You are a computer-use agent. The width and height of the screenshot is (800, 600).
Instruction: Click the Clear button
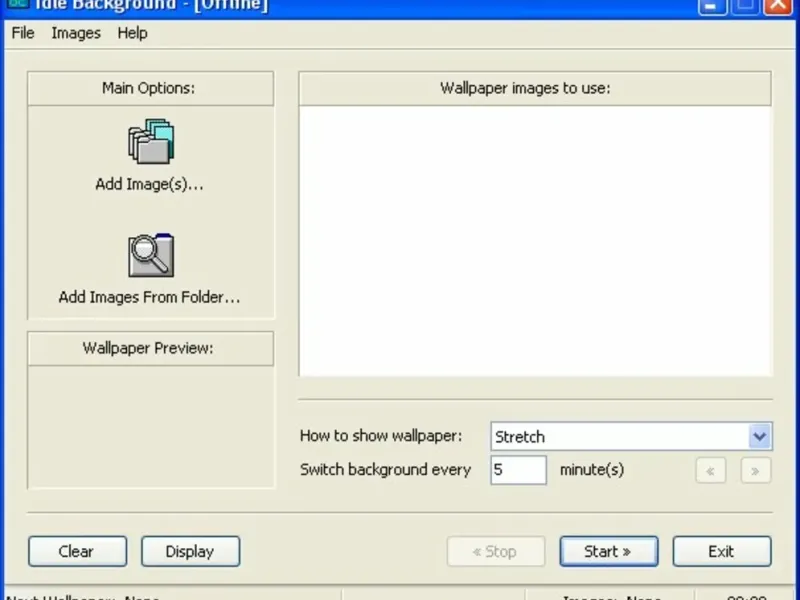pyautogui.click(x=78, y=551)
